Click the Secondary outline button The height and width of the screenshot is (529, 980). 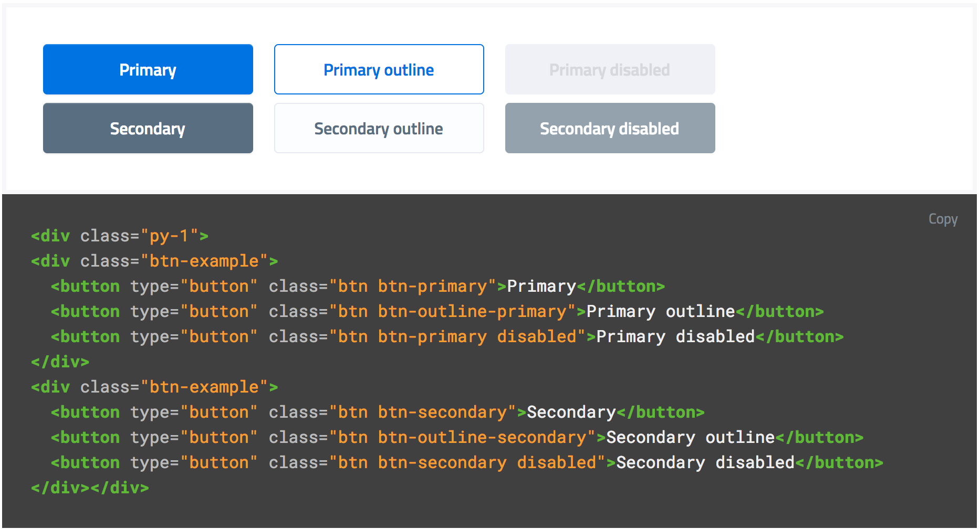pos(379,128)
